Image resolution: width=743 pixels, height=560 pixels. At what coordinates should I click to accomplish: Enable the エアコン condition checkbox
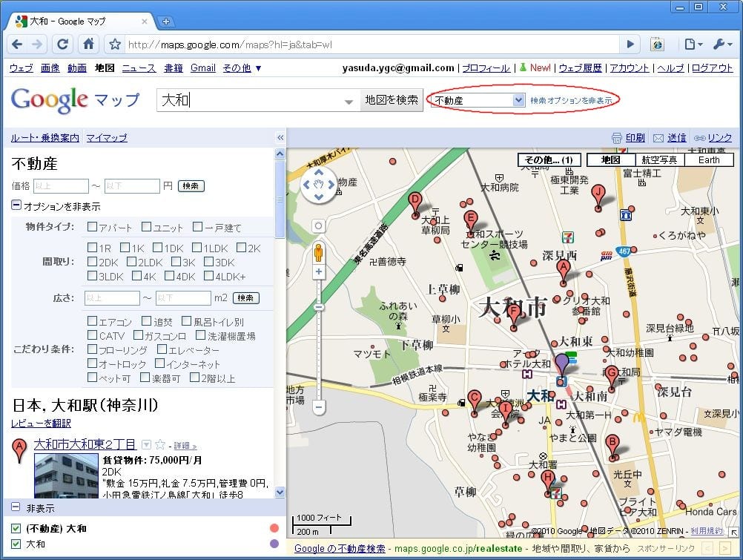pos(93,321)
